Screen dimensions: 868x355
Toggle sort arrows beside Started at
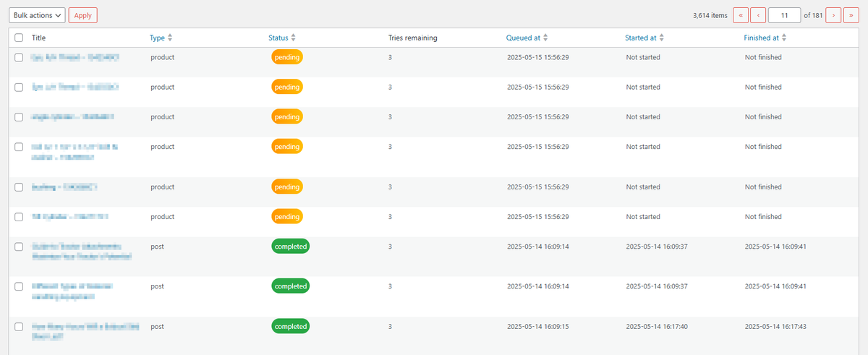(662, 38)
